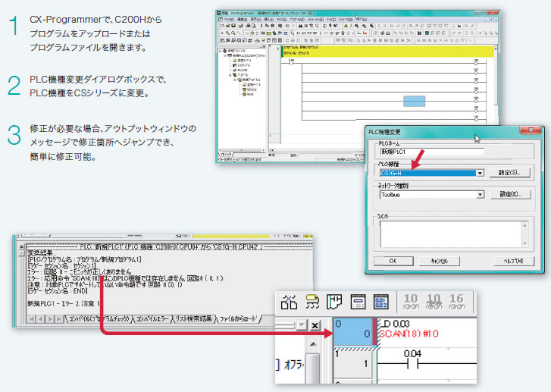
Task: Click the first '10' decimal display icon
Action: coord(411,302)
